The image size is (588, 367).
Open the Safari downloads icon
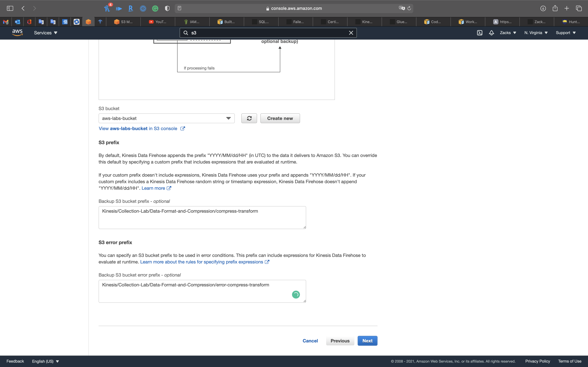pos(543,8)
